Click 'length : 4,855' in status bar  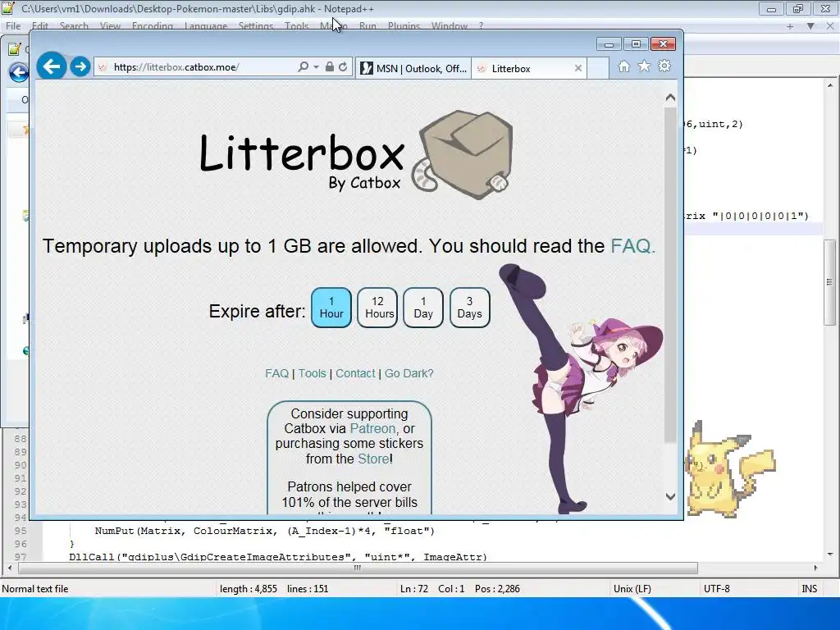point(249,589)
